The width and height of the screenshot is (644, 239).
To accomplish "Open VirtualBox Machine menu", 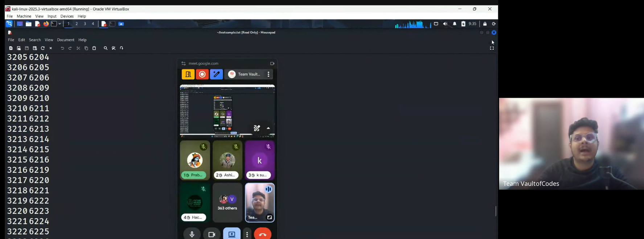I will tap(24, 16).
